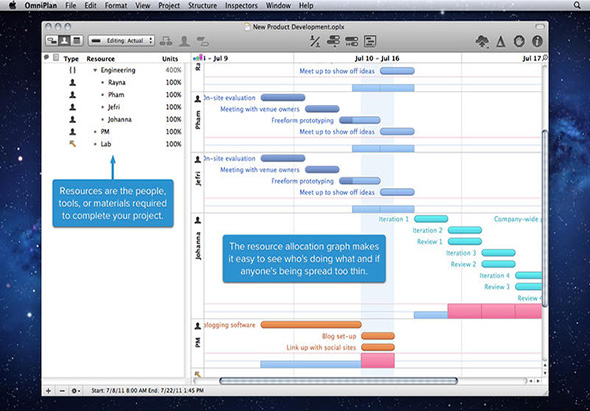Select the Review 2 task bar
590x411 pixels.
pyautogui.click(x=499, y=264)
